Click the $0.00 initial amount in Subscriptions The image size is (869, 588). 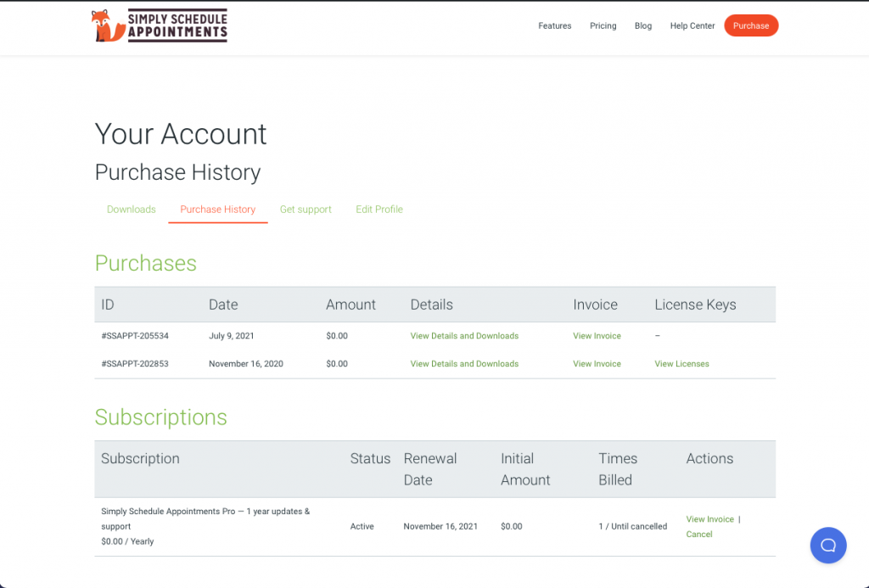point(512,526)
